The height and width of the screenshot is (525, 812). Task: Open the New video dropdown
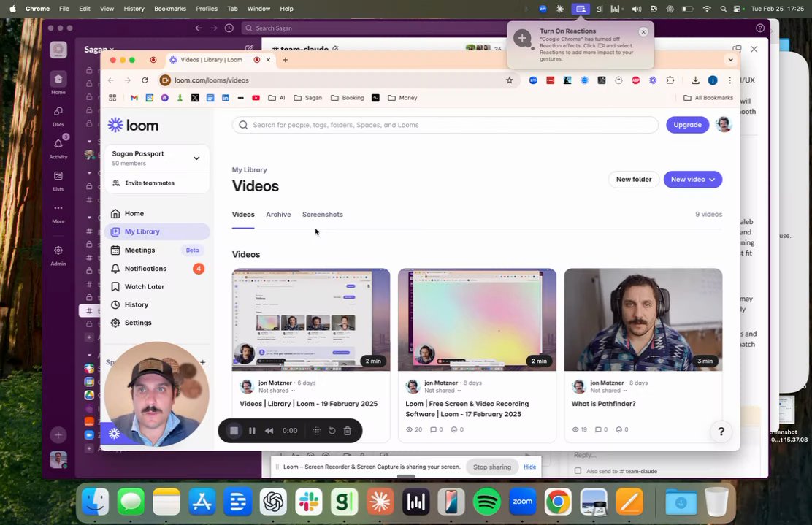[692, 179]
